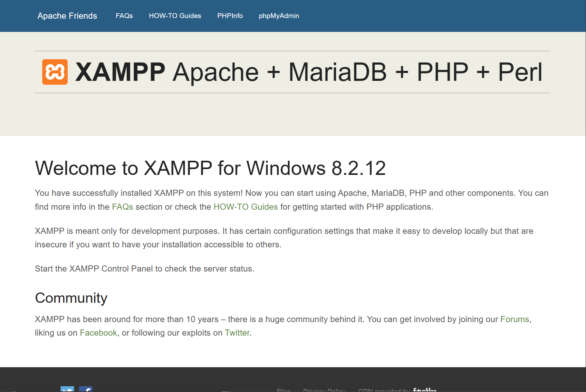Open the FAQs item in the top navigation

[x=124, y=16]
